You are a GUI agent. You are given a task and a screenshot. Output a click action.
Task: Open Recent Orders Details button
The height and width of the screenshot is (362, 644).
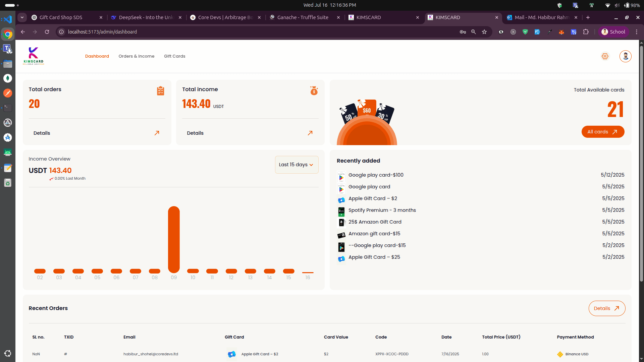[606, 308]
